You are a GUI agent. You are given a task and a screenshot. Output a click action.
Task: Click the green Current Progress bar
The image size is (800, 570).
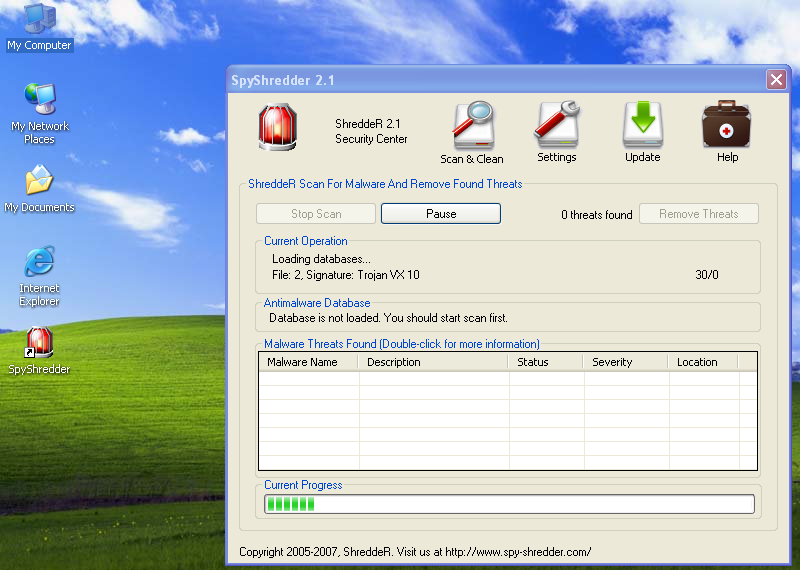pyautogui.click(x=509, y=504)
